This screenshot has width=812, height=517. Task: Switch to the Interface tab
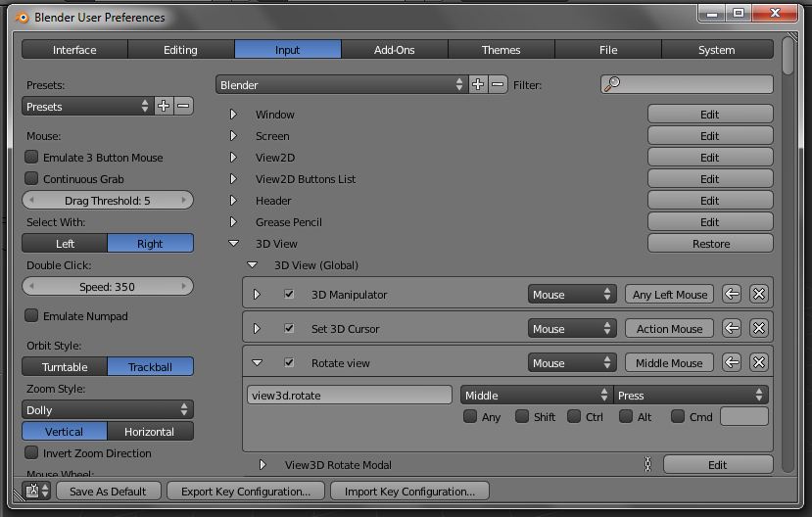coord(74,50)
